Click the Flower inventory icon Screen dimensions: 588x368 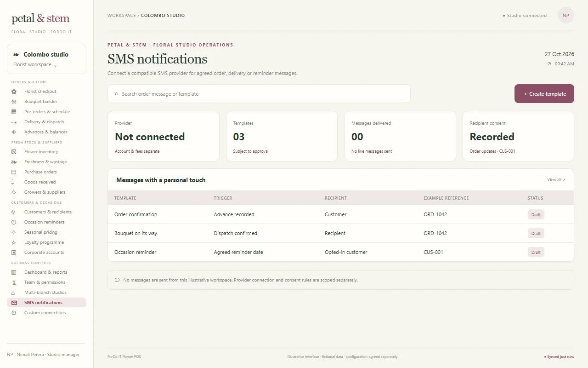point(14,152)
